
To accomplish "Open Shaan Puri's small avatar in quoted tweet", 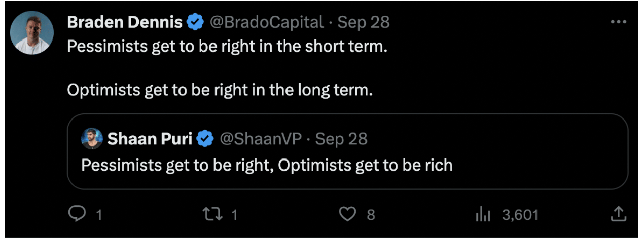I will click(92, 139).
